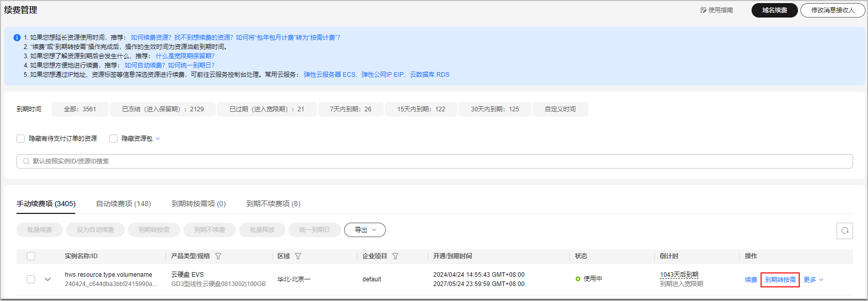The height and width of the screenshot is (301, 868).
Task: Click the search magnifier icon
Action: 26,161
